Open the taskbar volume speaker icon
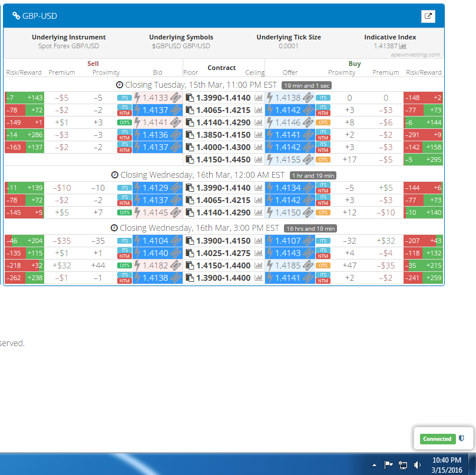Screen dimensions: 476x475 coord(418,464)
